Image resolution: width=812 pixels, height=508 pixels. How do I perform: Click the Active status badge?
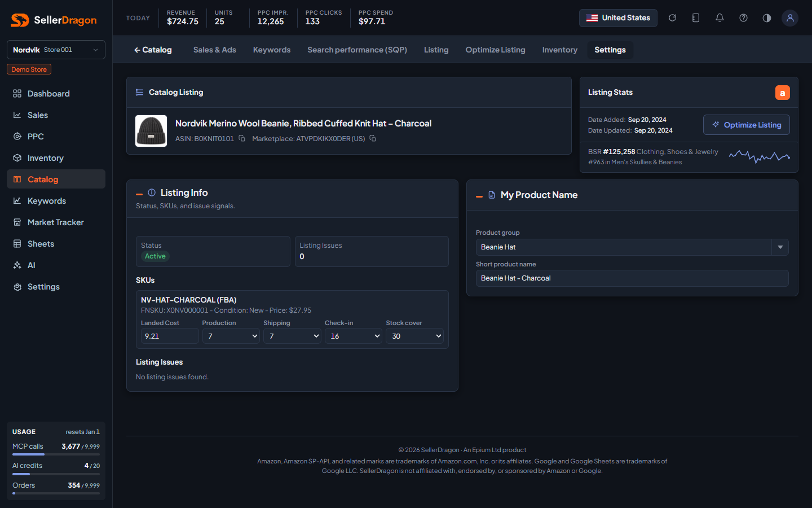click(155, 256)
